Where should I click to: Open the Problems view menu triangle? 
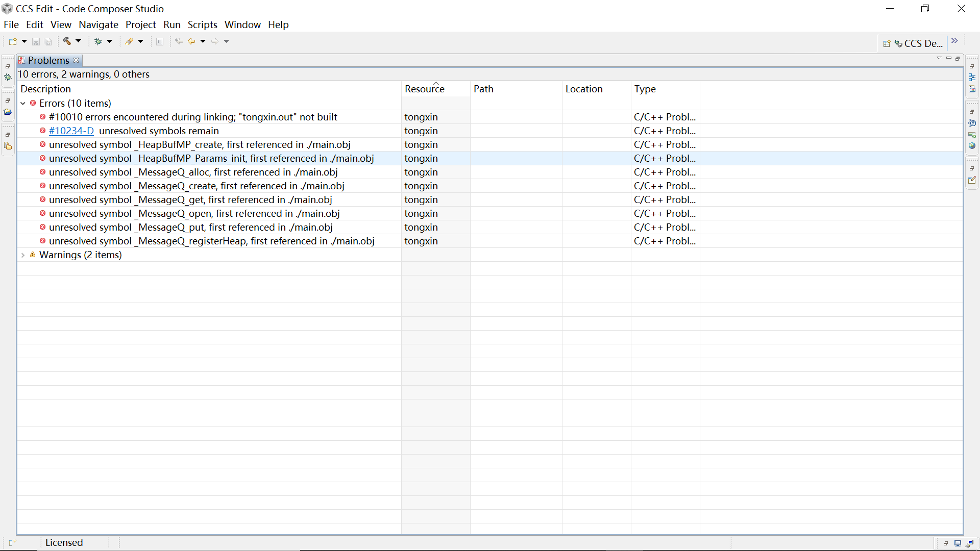[x=939, y=58]
